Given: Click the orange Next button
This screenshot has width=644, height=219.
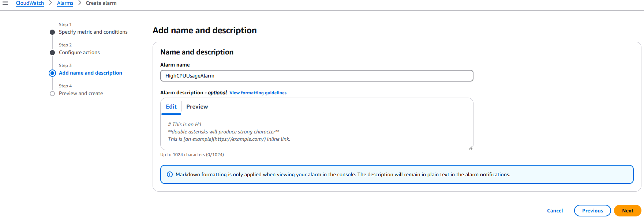Looking at the screenshot, I should point(627,211).
